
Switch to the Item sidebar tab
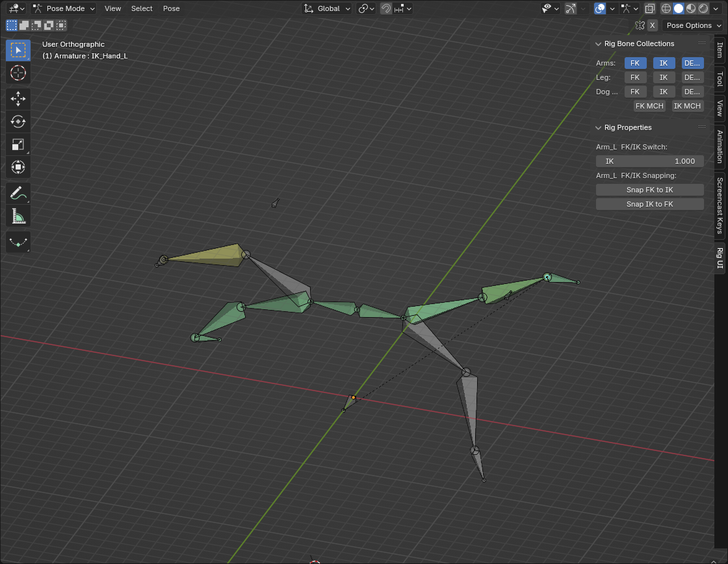720,50
